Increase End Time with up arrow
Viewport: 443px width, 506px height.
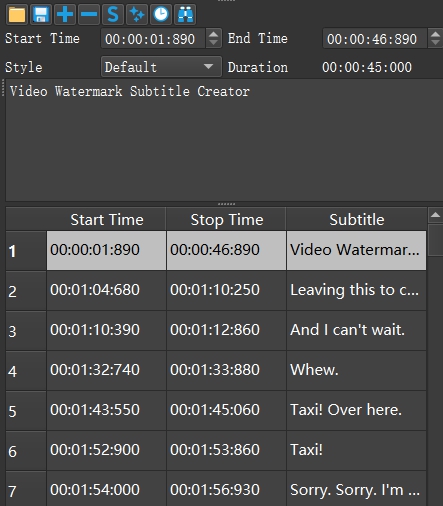tap(435, 34)
